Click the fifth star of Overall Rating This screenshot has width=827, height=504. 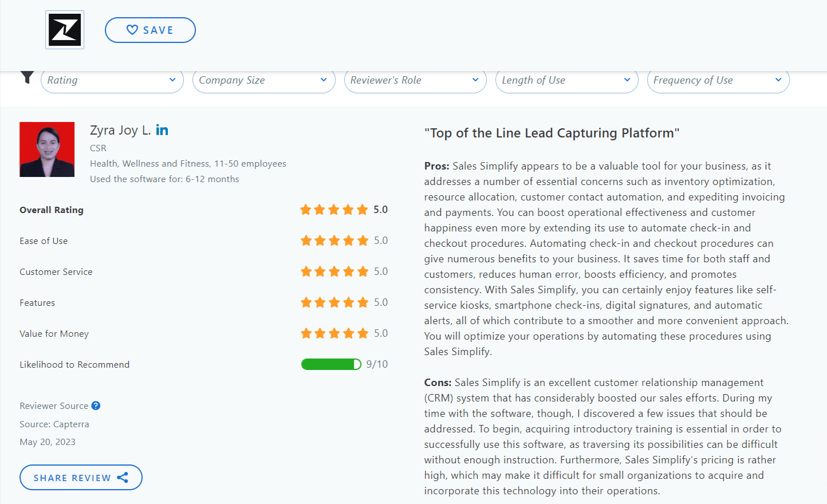[x=363, y=210]
